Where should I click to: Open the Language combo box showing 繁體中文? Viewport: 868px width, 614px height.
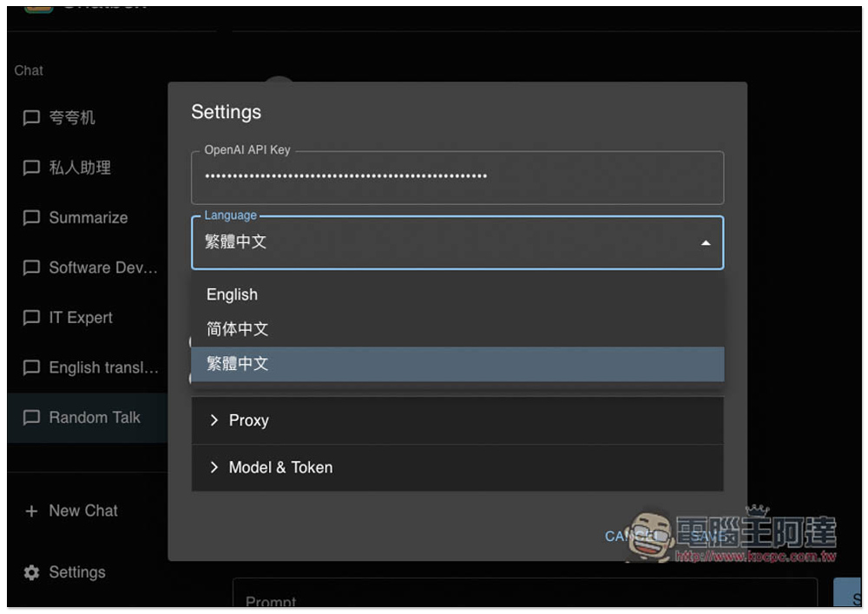tap(457, 242)
